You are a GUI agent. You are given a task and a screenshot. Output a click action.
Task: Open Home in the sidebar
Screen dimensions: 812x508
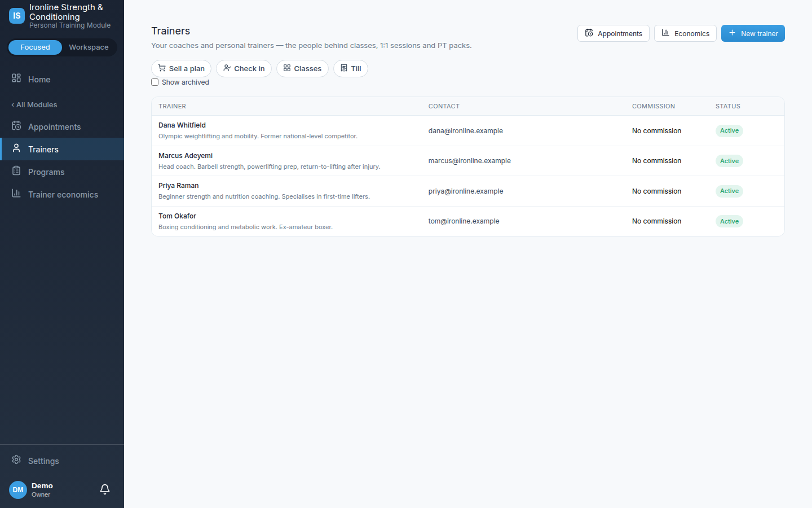(62, 79)
